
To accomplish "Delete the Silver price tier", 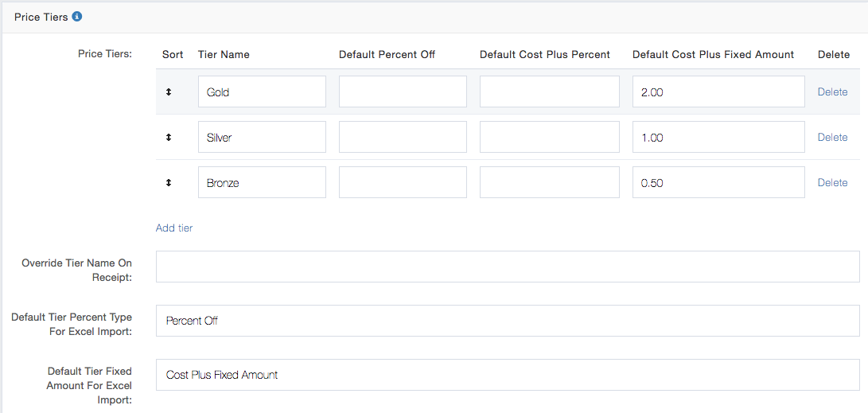I will tap(832, 138).
